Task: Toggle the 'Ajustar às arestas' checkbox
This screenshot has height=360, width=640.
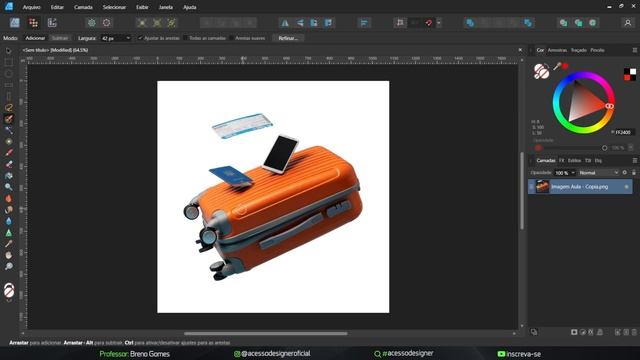Action: point(140,38)
